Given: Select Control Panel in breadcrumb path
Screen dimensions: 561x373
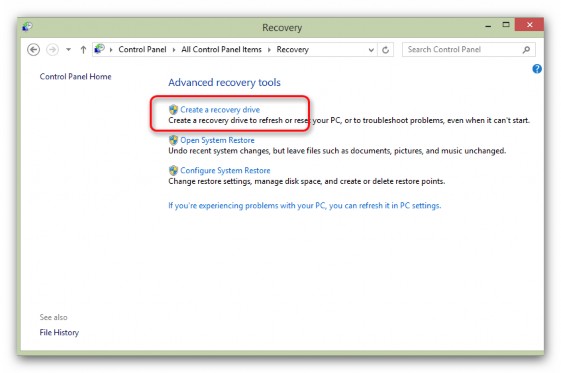Looking at the screenshot, I should click(x=142, y=49).
